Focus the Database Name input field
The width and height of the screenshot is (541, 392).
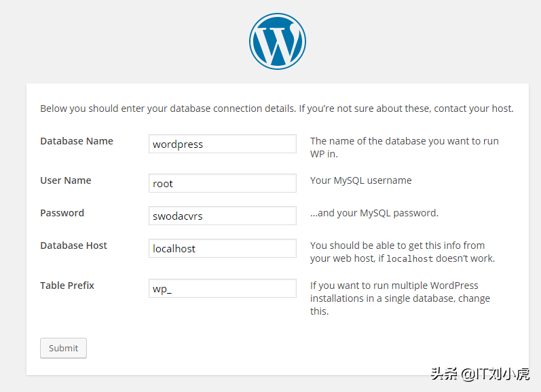[223, 144]
